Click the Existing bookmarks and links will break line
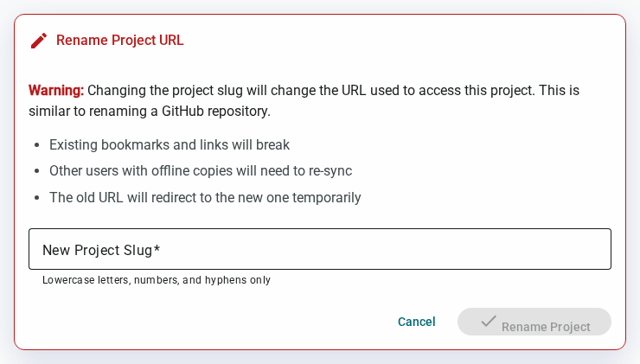Screen dimensions: 640x364 170,145
